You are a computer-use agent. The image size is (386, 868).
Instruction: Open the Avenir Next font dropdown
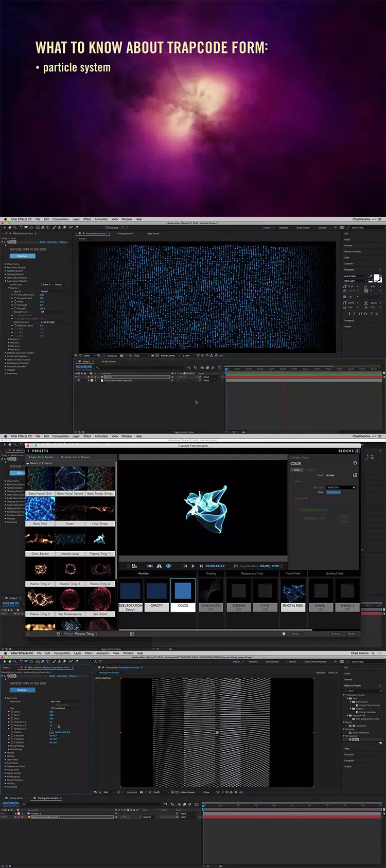click(x=355, y=276)
